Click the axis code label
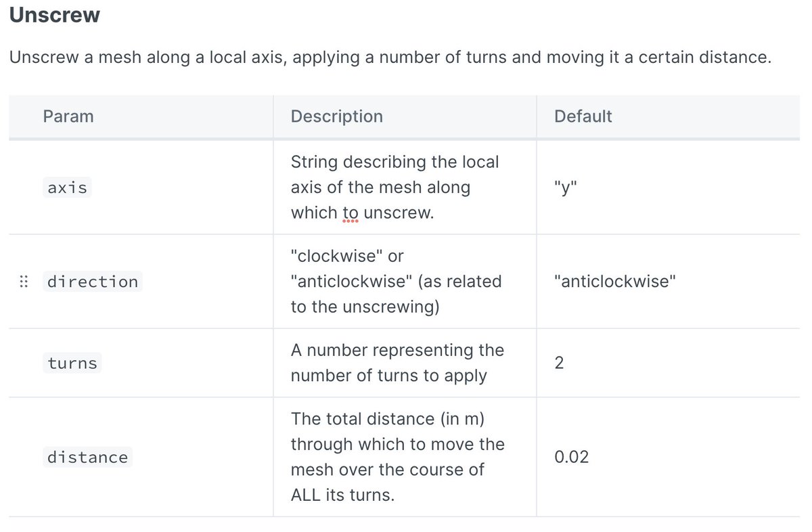This screenshot has height=532, width=812. 68,187
